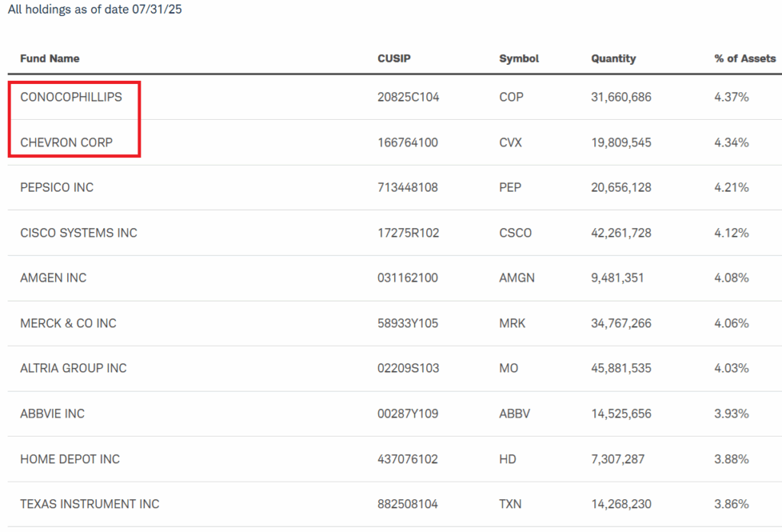Click the Quantity column header
This screenshot has width=782, height=532.
pos(613,58)
